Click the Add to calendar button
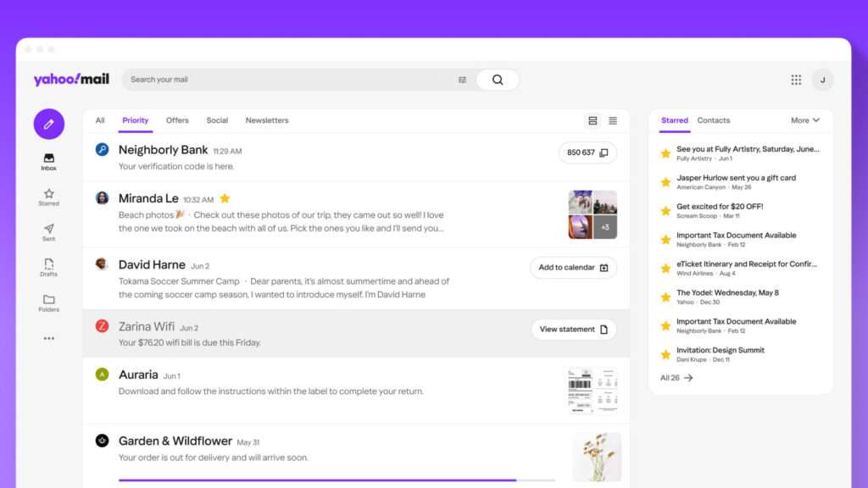This screenshot has height=488, width=868. [573, 267]
